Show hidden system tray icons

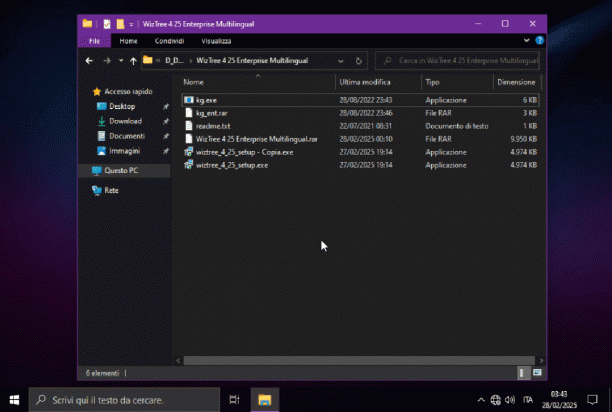click(481, 400)
